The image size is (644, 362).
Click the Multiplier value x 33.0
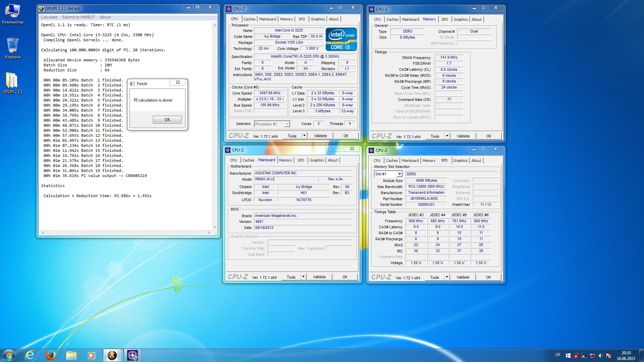coord(270,99)
